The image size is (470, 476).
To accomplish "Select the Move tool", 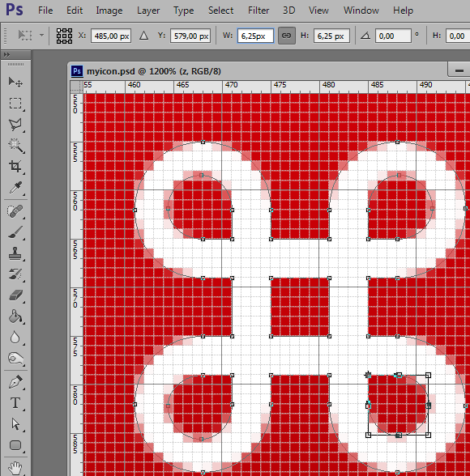I will point(15,82).
